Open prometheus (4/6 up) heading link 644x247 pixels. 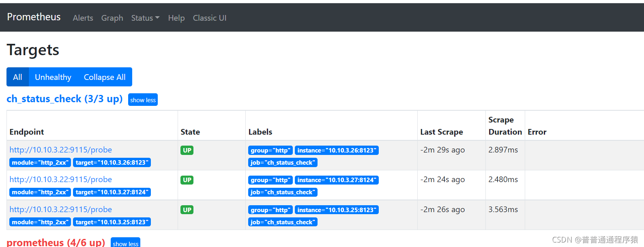[56, 243]
